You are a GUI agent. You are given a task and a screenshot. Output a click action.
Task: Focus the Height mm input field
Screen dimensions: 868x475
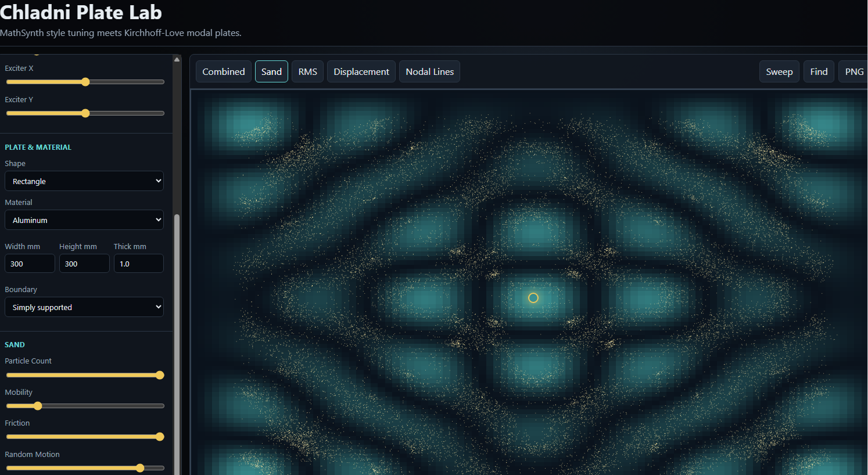(x=84, y=264)
